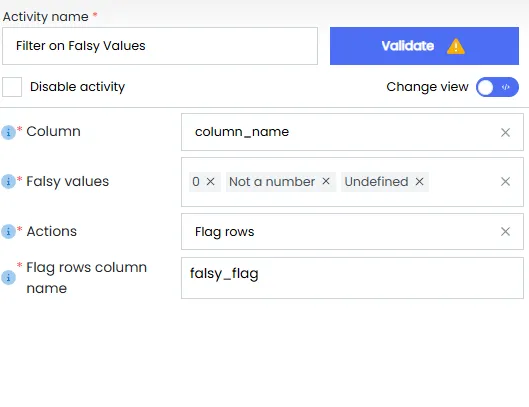Click the info icon next to Actions
Screen dimensions: 529x407
pyautogui.click(x=8, y=232)
